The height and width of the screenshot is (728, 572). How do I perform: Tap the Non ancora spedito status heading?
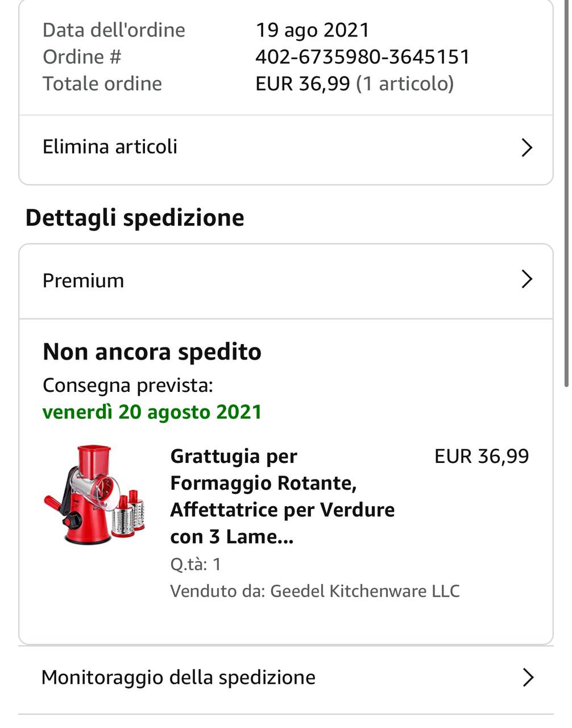152,352
